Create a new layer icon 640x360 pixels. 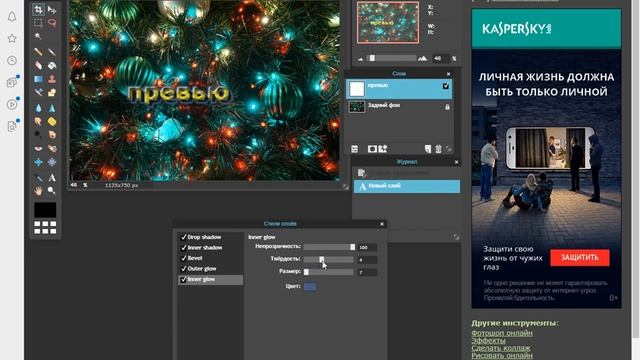coord(427,149)
